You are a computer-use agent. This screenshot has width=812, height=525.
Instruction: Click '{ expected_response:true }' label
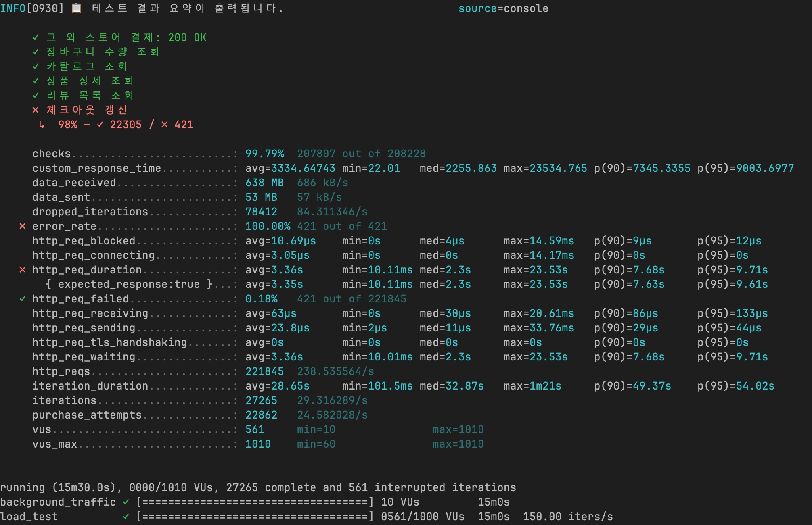pos(129,284)
